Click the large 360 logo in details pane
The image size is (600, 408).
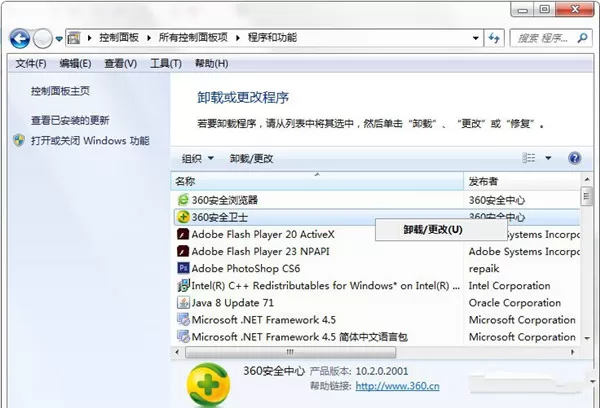208,384
